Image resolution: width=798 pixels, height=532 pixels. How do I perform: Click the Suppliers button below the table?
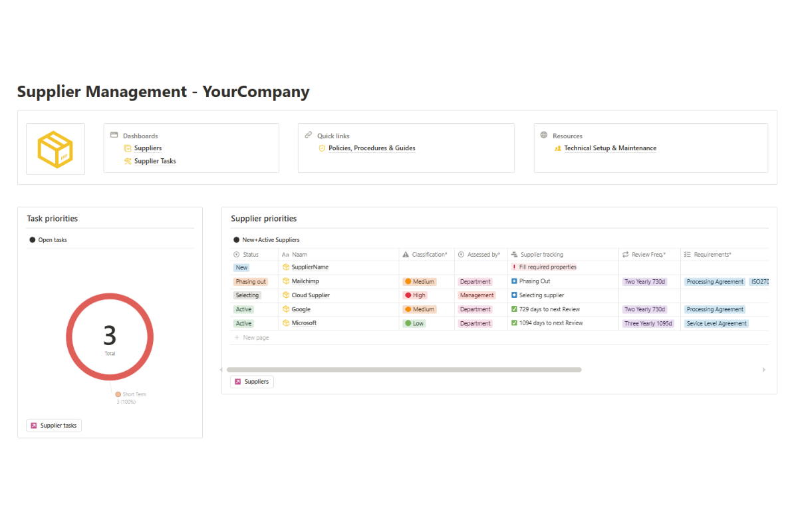(252, 382)
